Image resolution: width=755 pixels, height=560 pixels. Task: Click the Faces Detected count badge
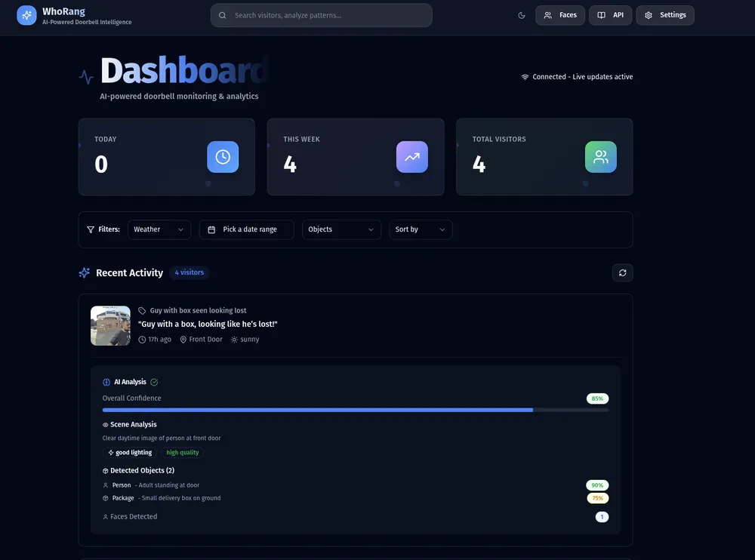coord(602,517)
